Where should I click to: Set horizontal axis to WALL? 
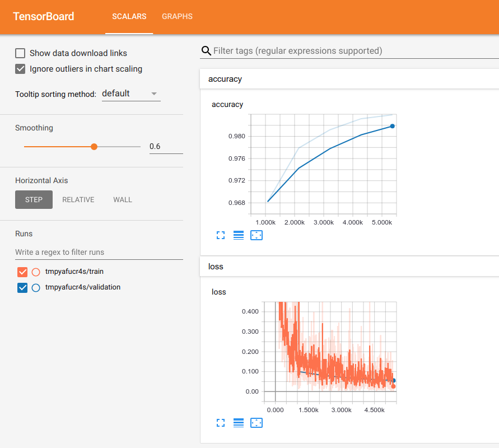(123, 199)
